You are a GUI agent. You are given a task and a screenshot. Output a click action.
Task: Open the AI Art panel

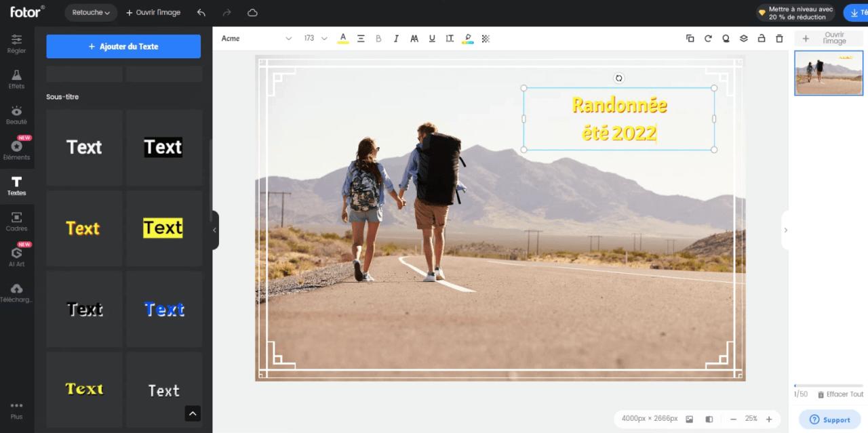16,256
